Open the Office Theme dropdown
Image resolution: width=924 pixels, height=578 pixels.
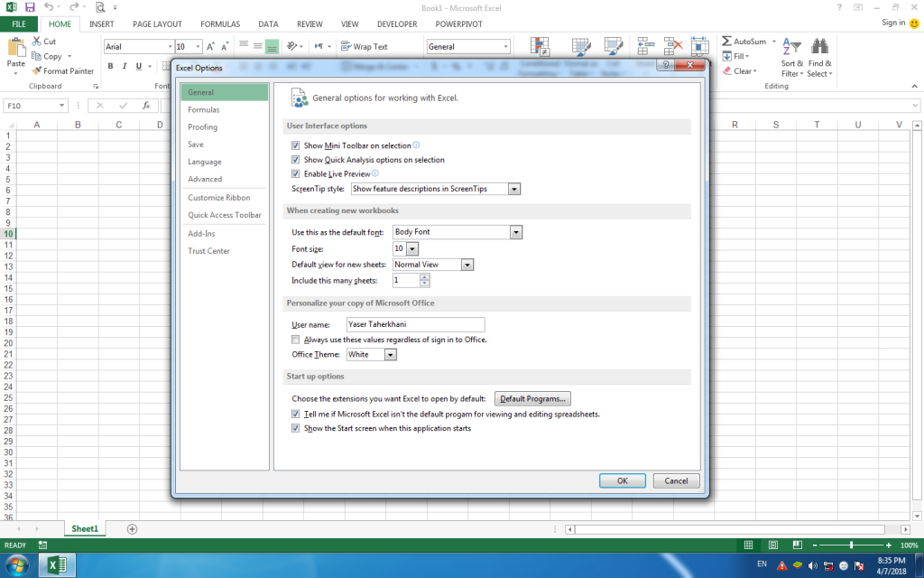point(388,354)
